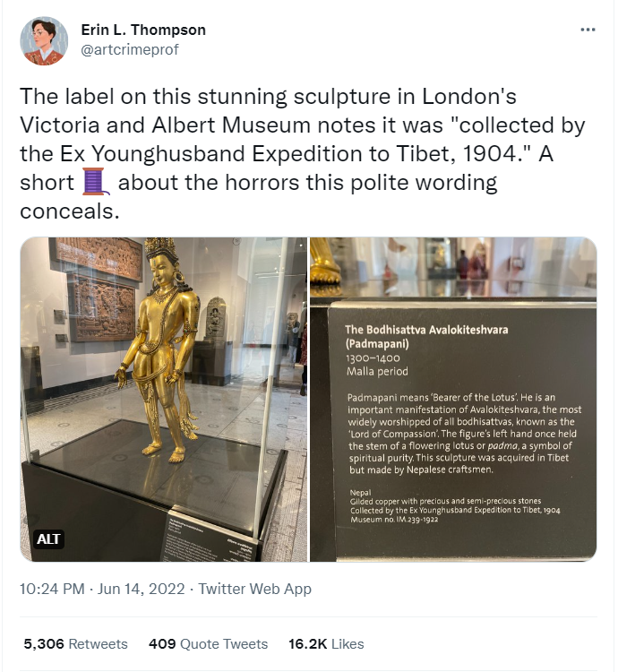Show the ALT image description badge
Image resolution: width=618 pixels, height=672 pixels.
(x=47, y=539)
